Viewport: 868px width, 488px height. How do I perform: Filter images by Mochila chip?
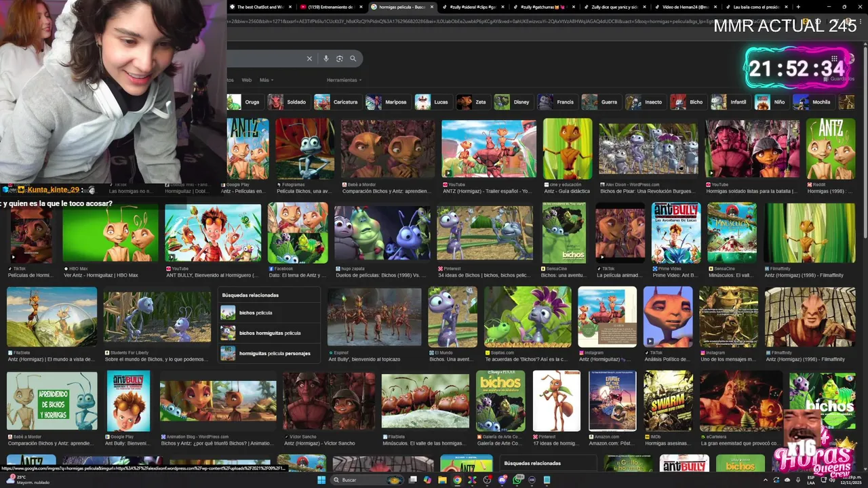[813, 102]
